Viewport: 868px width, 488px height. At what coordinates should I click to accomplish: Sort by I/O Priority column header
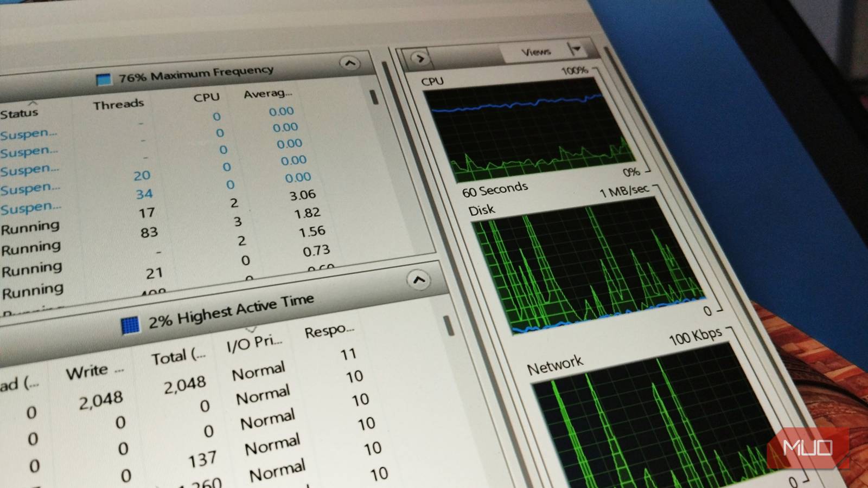point(254,343)
